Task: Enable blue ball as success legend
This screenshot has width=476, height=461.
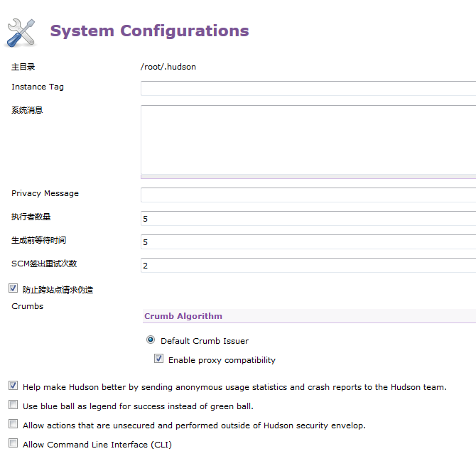Action: tap(13, 405)
